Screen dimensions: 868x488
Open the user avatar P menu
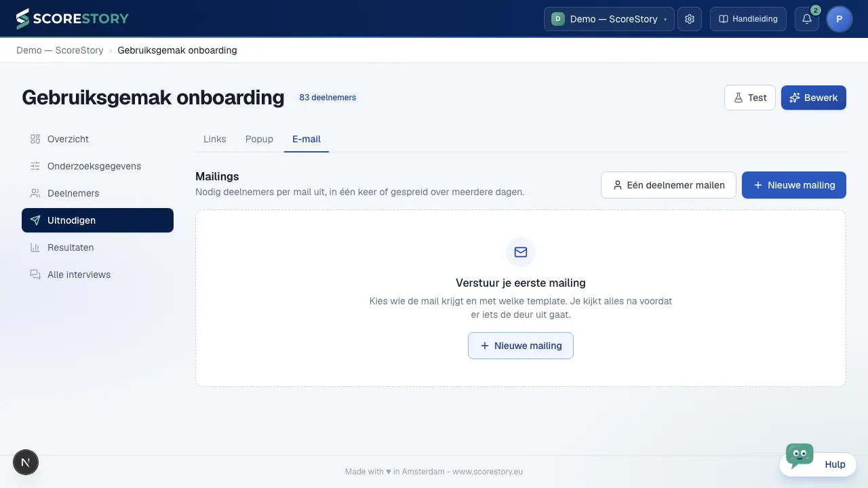click(x=840, y=19)
